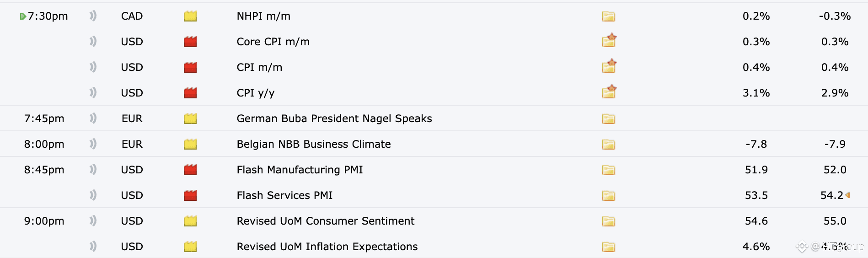Click the 8:45pm time label
The width and height of the screenshot is (868, 258).
[x=44, y=170]
